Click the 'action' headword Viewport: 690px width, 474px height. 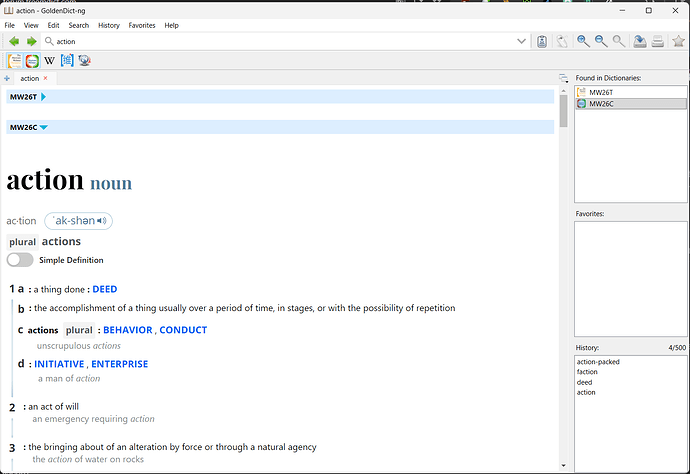[45, 180]
